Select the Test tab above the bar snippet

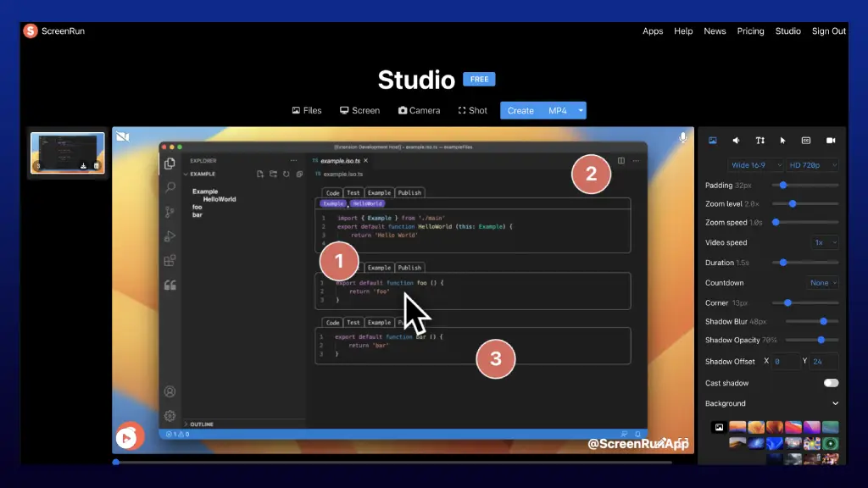point(353,322)
